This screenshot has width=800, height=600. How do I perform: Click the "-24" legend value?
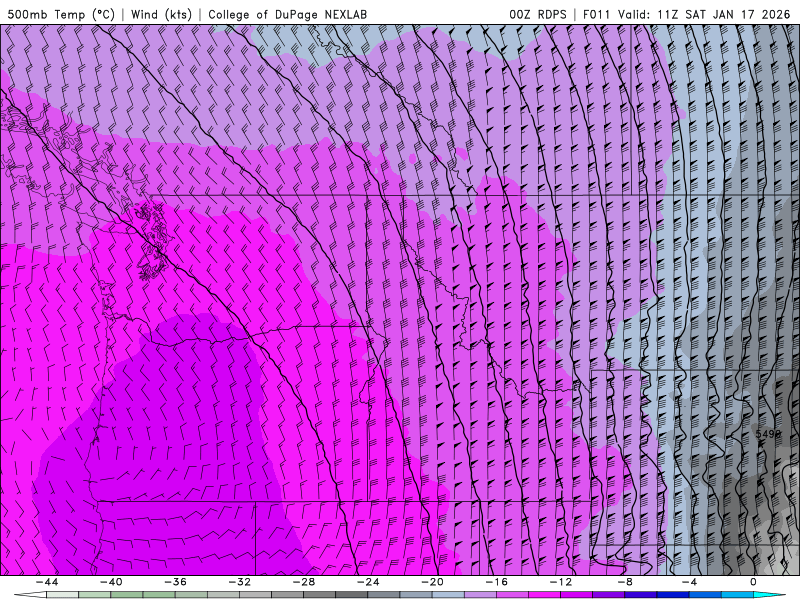point(368,582)
